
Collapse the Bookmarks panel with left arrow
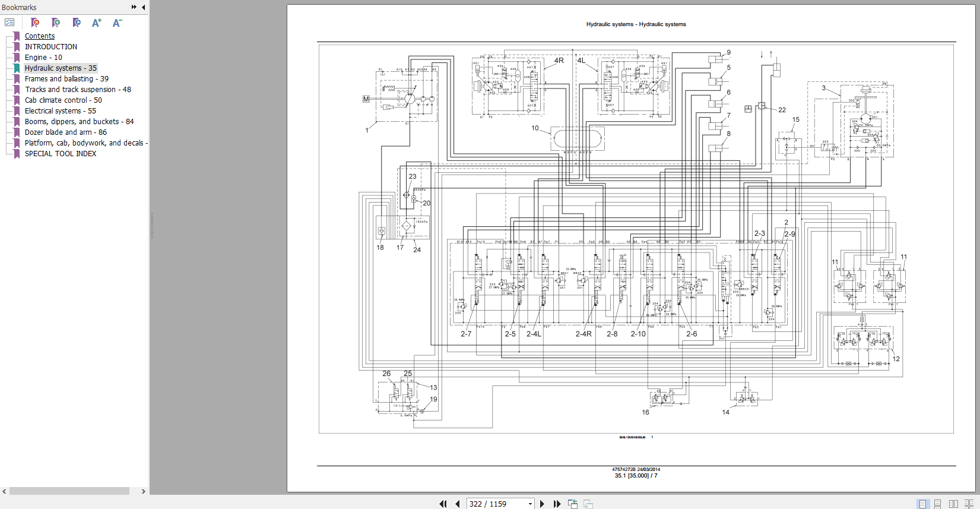(x=144, y=7)
